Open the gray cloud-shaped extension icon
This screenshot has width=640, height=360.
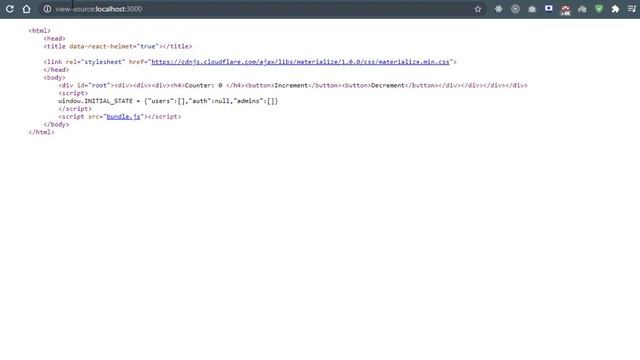(x=582, y=9)
